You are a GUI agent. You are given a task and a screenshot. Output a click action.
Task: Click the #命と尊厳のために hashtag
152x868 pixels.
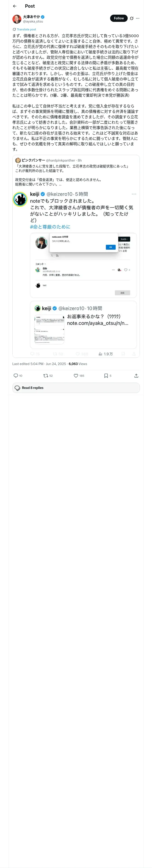[50, 227]
